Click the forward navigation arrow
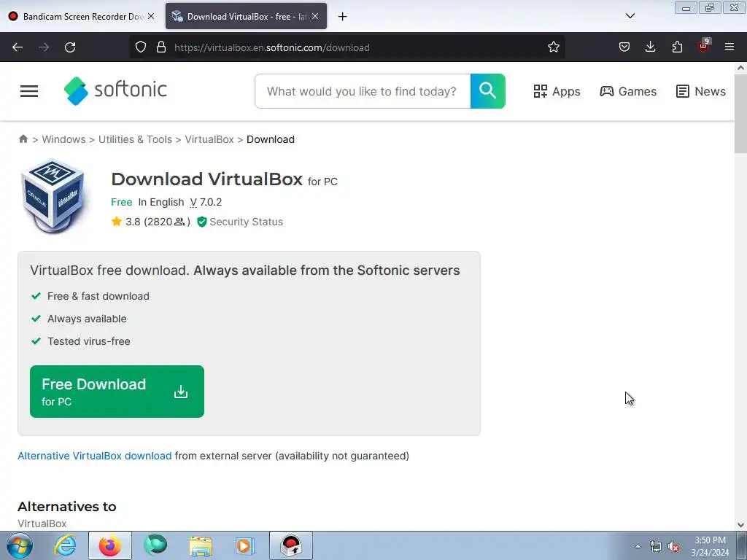 click(44, 47)
